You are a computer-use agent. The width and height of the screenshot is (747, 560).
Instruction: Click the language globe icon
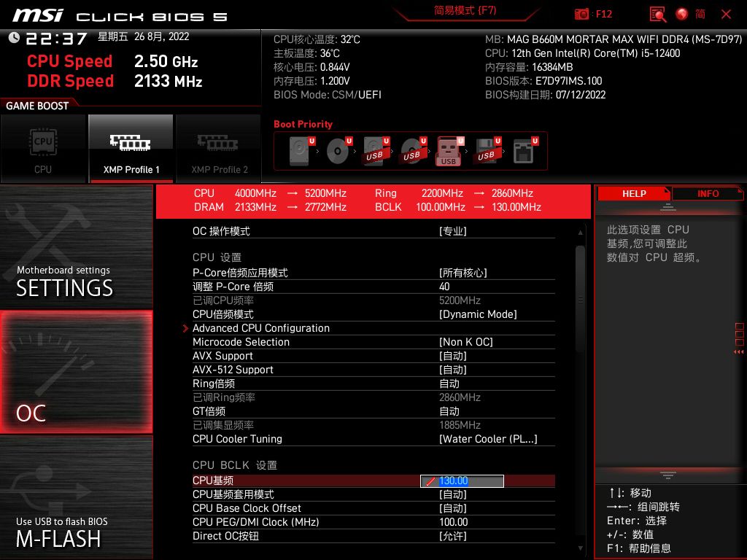pyautogui.click(x=682, y=15)
